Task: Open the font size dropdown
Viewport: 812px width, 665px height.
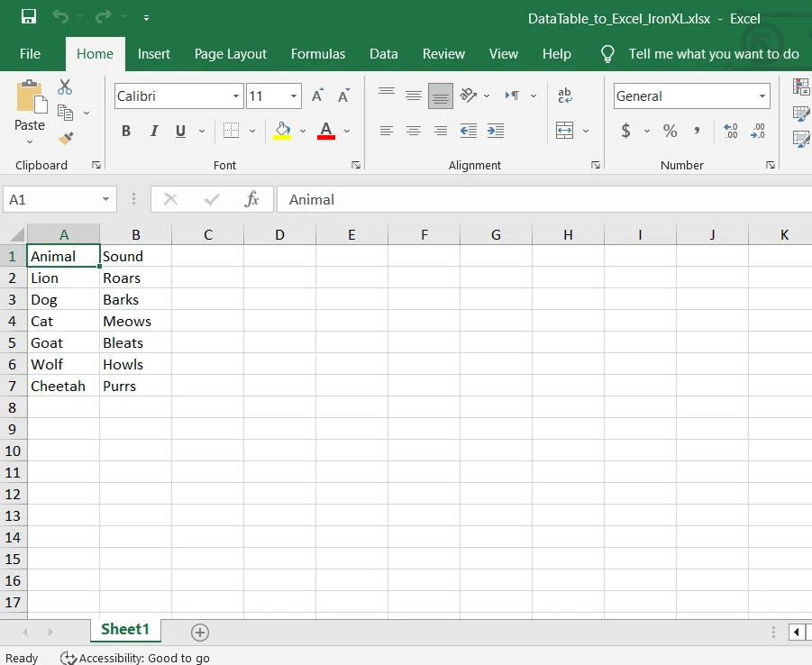Action: [x=295, y=96]
